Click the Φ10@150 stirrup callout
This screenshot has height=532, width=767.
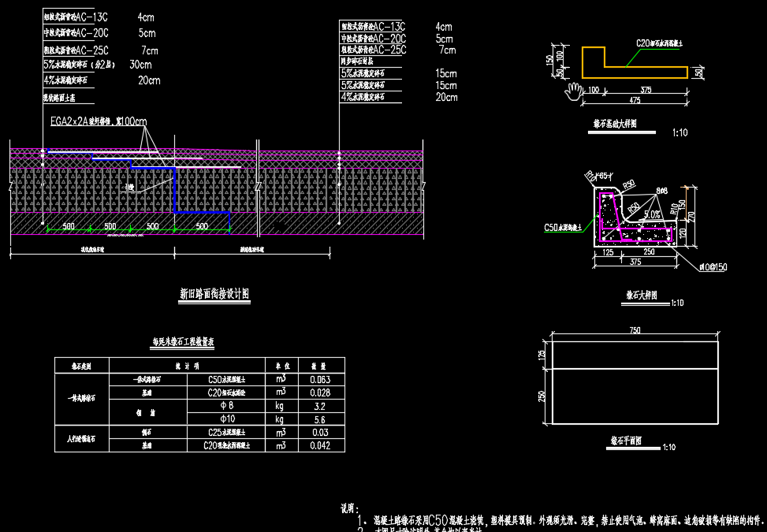[713, 267]
